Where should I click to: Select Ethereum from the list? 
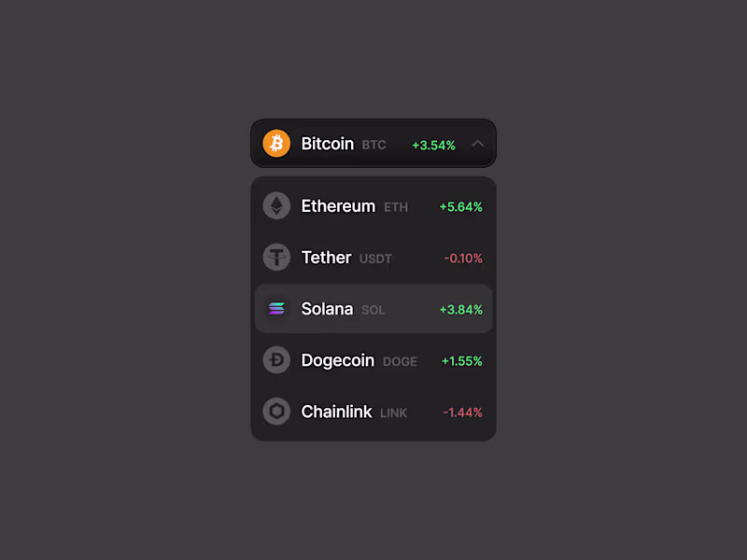(338, 206)
